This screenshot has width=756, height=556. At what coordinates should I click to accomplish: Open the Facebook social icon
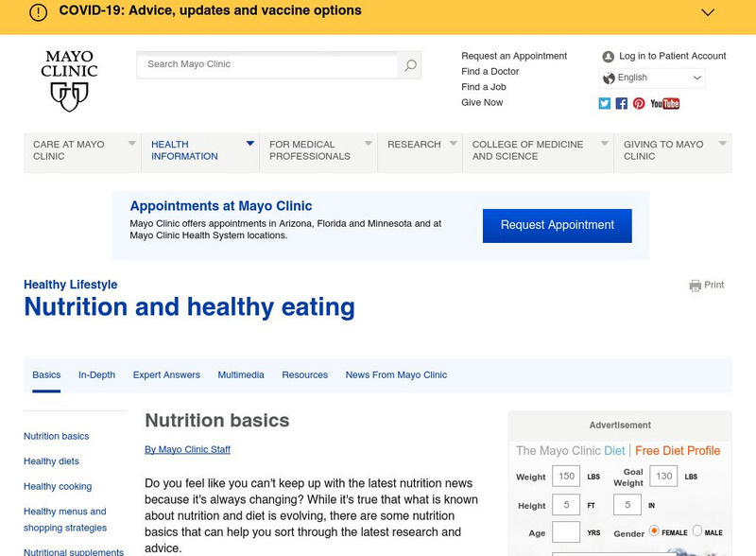pos(622,103)
